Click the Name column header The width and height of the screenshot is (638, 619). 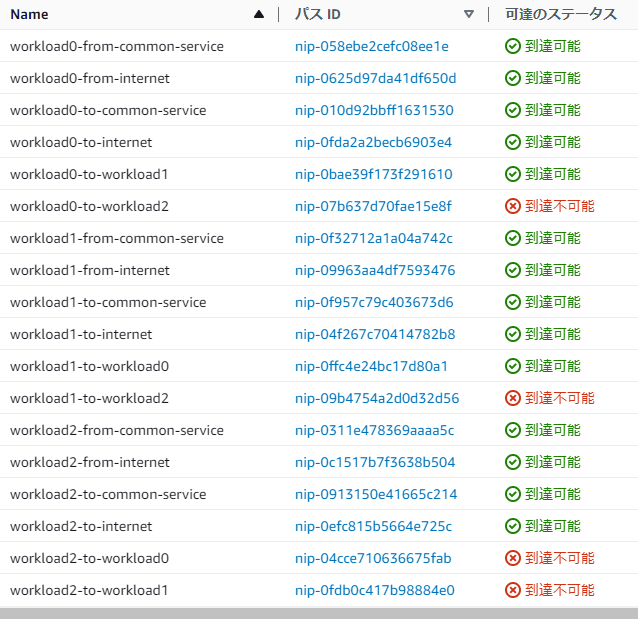29,15
